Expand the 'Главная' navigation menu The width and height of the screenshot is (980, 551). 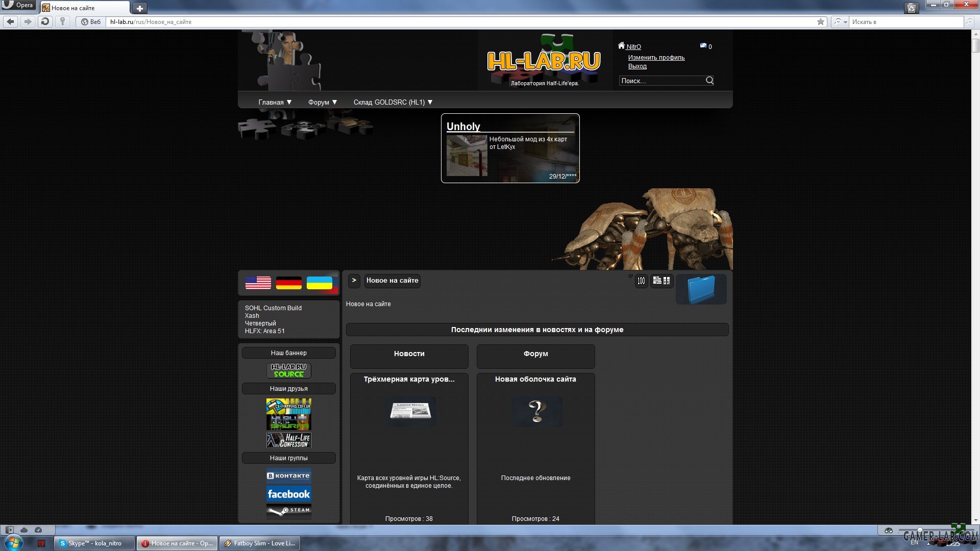coord(275,102)
